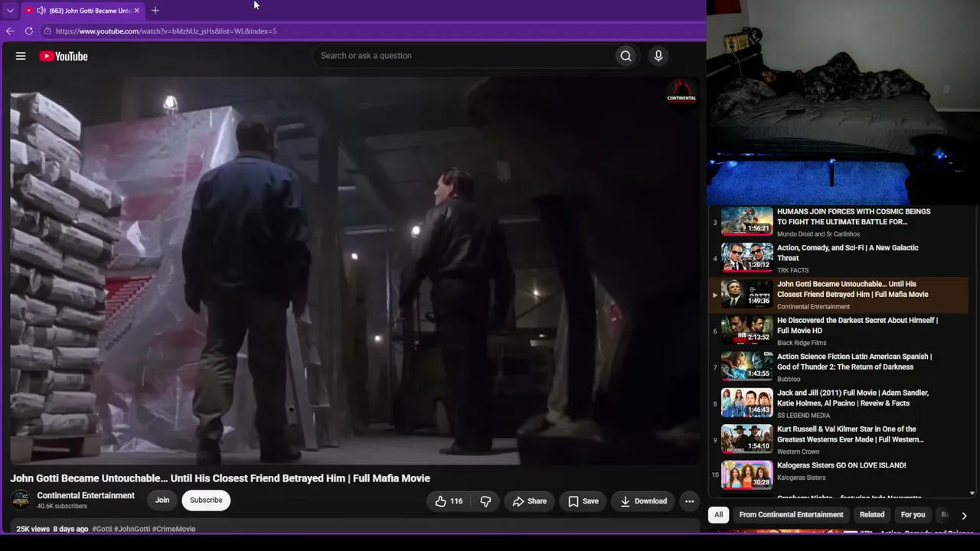Viewport: 980px width, 551px height.
Task: Close the John Gotti browser tab
Action: tap(136, 11)
